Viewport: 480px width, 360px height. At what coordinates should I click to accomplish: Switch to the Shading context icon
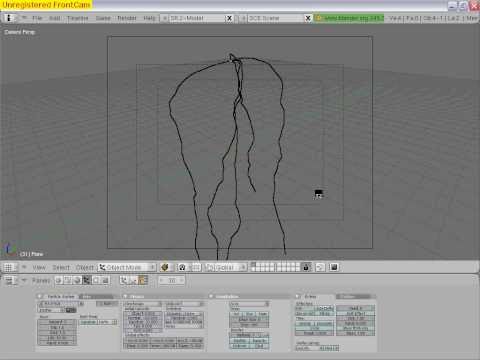[77, 281]
